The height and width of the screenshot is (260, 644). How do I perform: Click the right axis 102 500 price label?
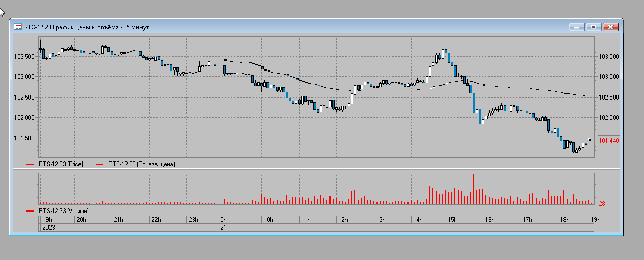click(608, 97)
